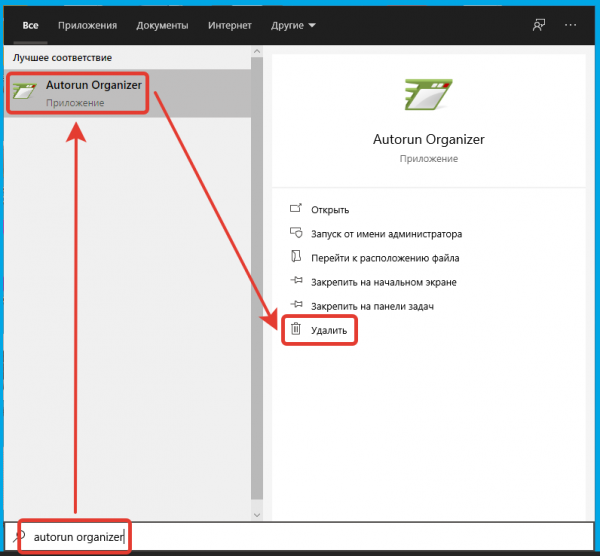Click the Приложение label in details pane
This screenshot has width=600, height=556.
point(429,158)
